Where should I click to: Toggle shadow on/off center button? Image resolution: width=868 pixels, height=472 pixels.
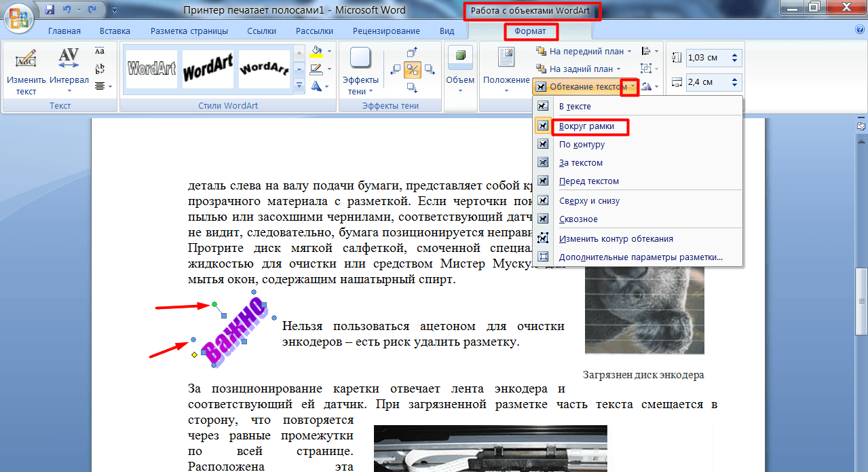pyautogui.click(x=412, y=69)
